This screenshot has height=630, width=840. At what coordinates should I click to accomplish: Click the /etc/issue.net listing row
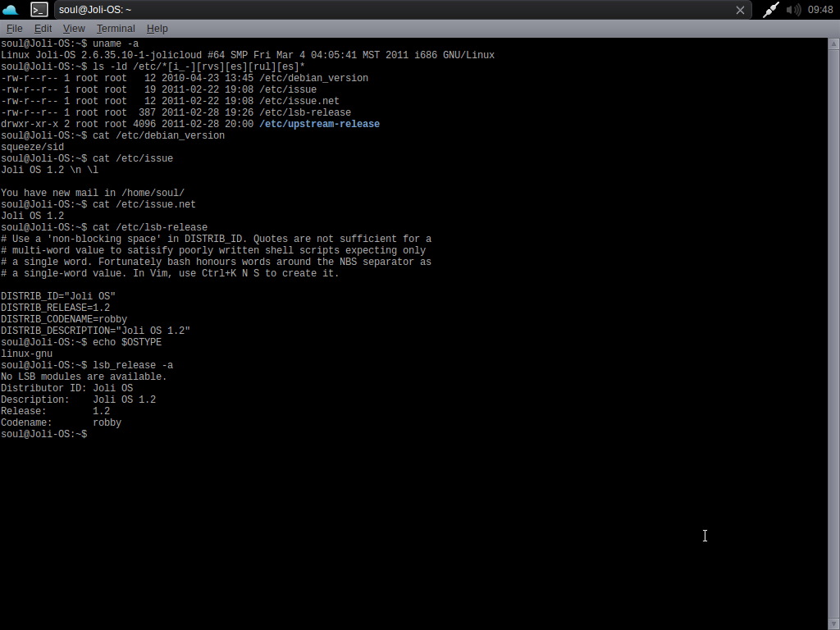pyautogui.click(x=170, y=101)
